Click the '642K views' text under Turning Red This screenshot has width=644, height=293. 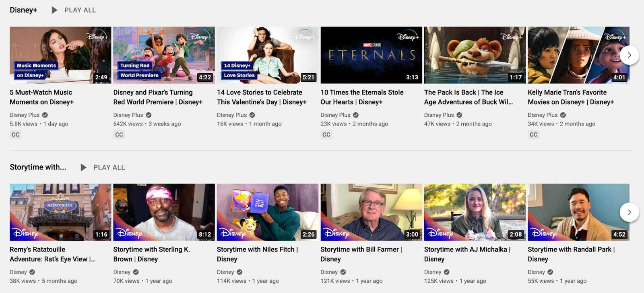tap(128, 124)
